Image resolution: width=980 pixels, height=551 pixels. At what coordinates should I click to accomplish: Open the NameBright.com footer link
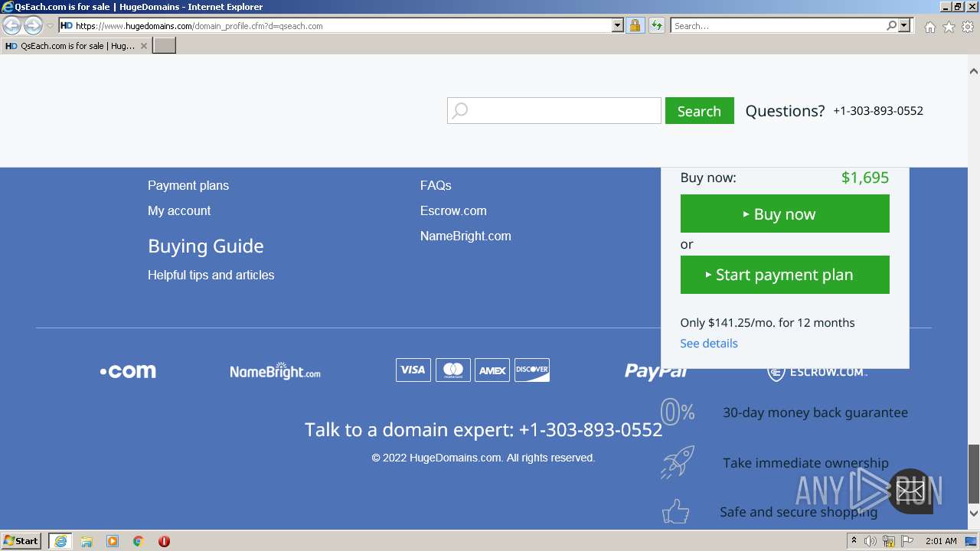coord(465,236)
